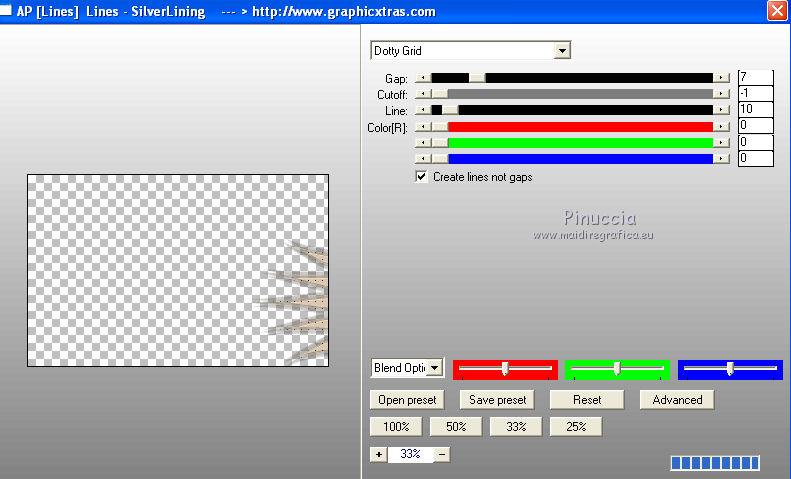Click the Cutoff slider left arrow
The height and width of the screenshot is (479, 791).
click(x=423, y=94)
